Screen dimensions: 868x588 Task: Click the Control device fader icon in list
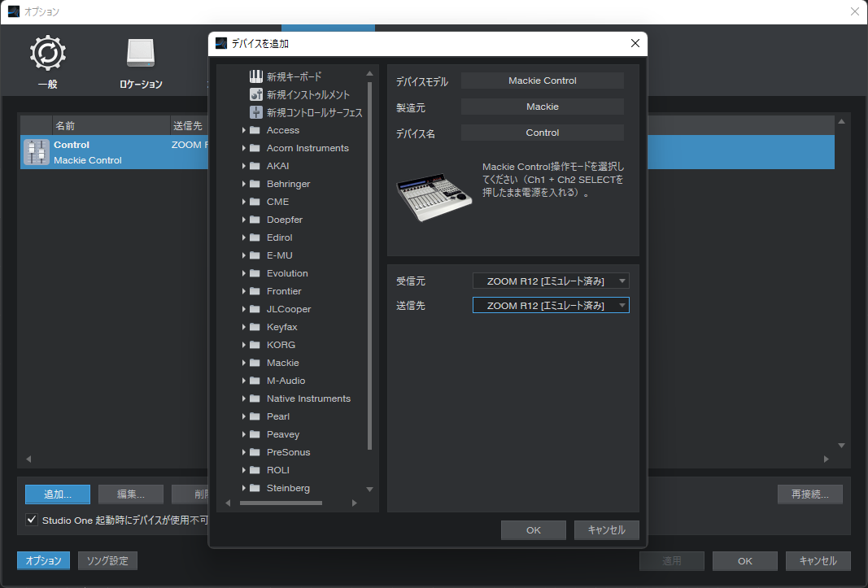37,152
